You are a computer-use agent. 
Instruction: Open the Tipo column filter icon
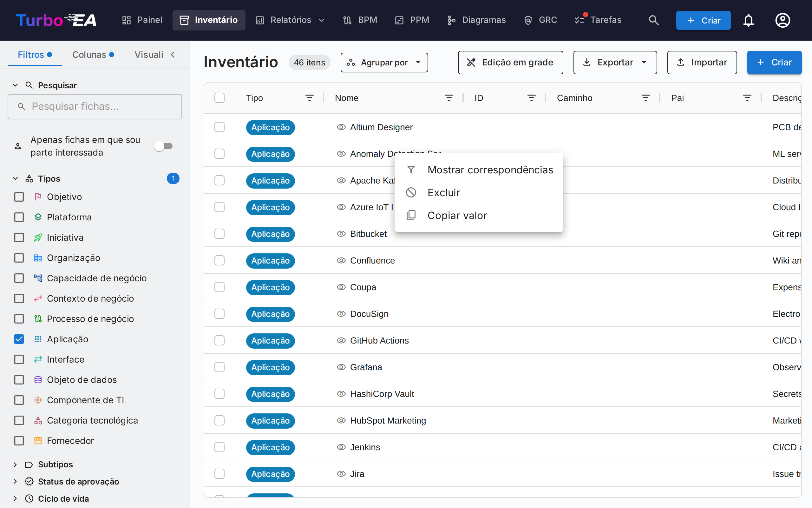tap(309, 98)
